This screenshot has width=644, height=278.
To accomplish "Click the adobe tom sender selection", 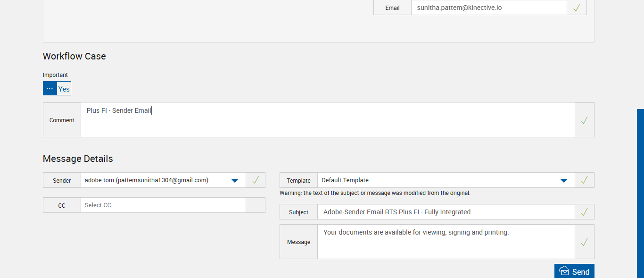I will [147, 180].
